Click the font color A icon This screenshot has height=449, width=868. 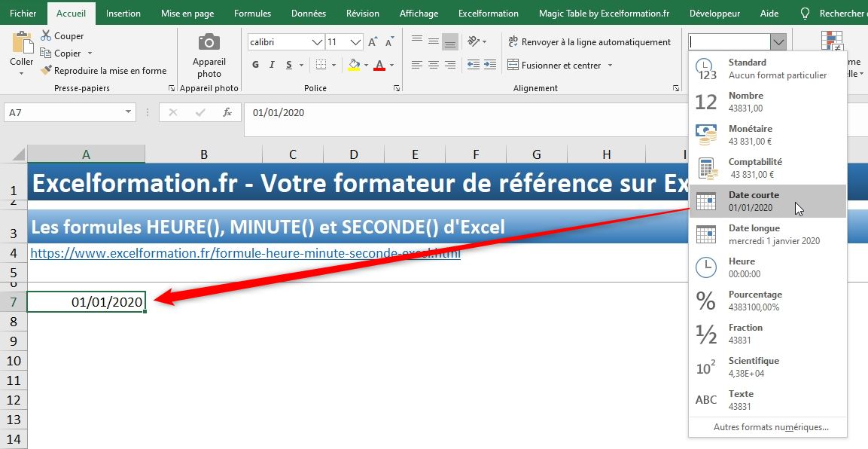click(379, 65)
